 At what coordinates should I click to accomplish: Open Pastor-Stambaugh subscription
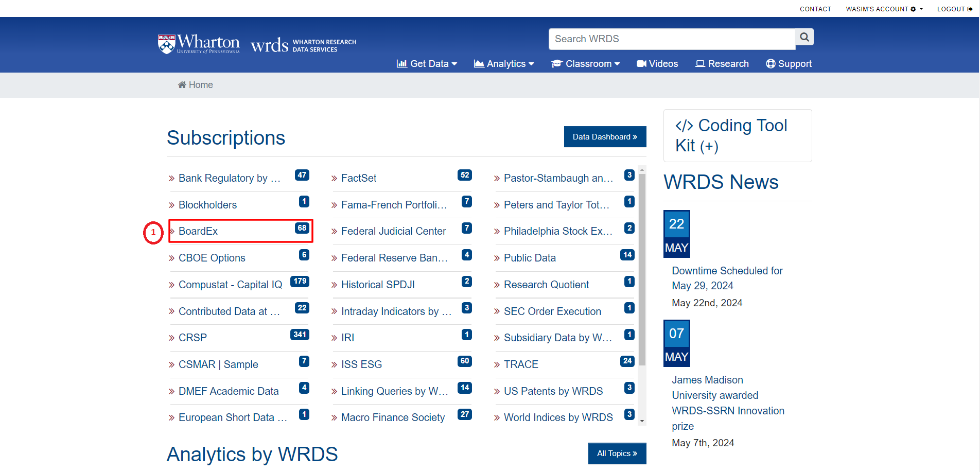point(558,178)
